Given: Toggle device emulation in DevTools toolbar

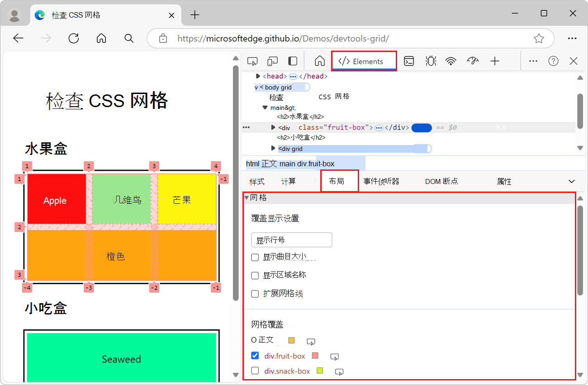Looking at the screenshot, I should 272,61.
